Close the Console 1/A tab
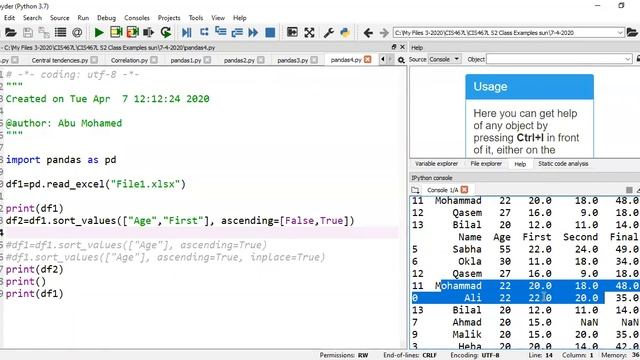This screenshot has width=640, height=360. click(464, 189)
